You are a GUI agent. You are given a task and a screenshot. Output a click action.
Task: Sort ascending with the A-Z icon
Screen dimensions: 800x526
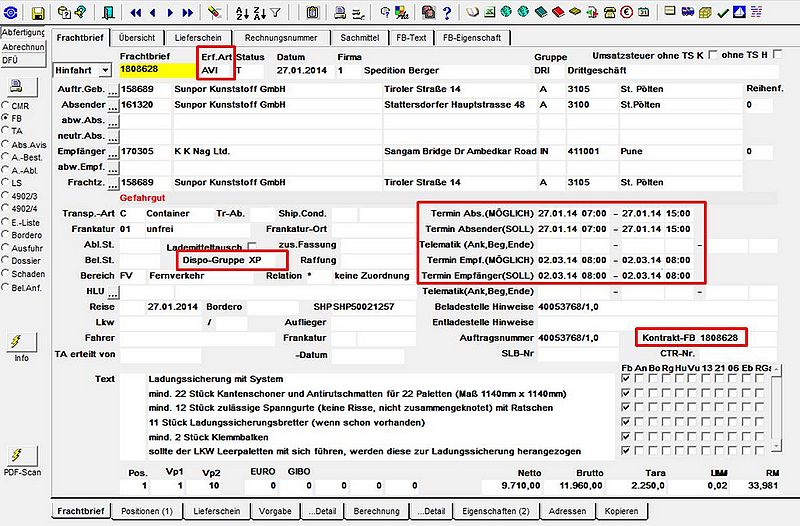[x=242, y=13]
